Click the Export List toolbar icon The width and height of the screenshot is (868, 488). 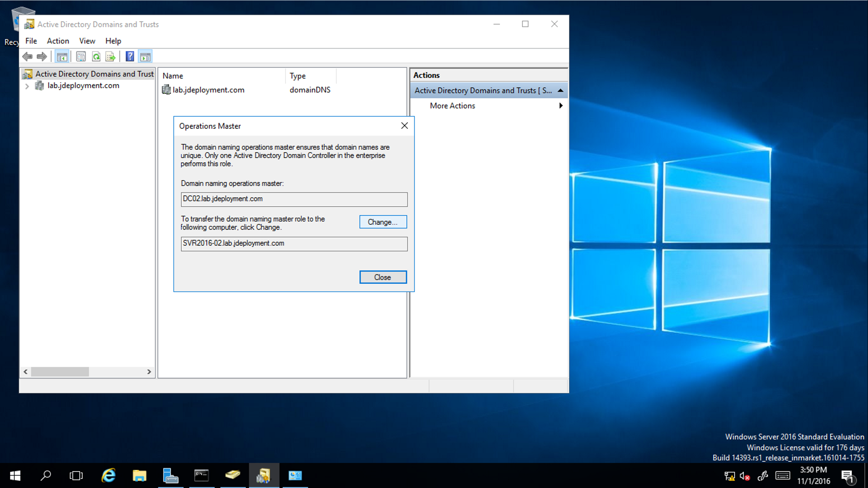pyautogui.click(x=110, y=57)
